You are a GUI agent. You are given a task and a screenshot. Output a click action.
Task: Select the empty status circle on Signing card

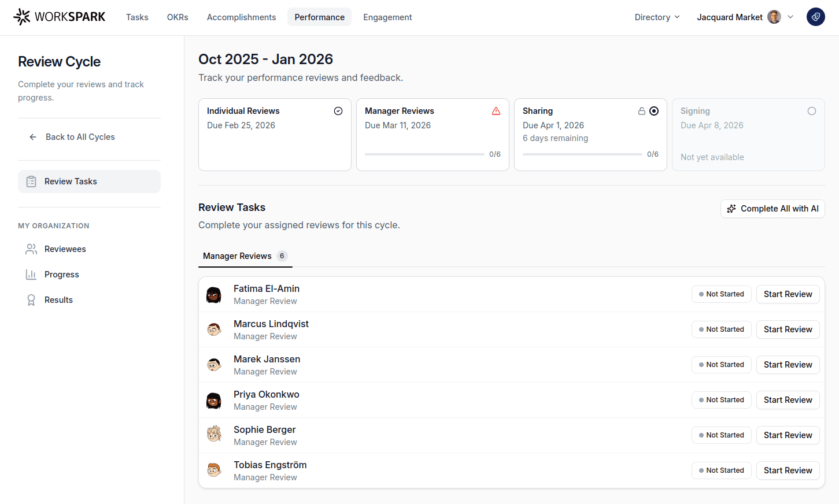(812, 110)
